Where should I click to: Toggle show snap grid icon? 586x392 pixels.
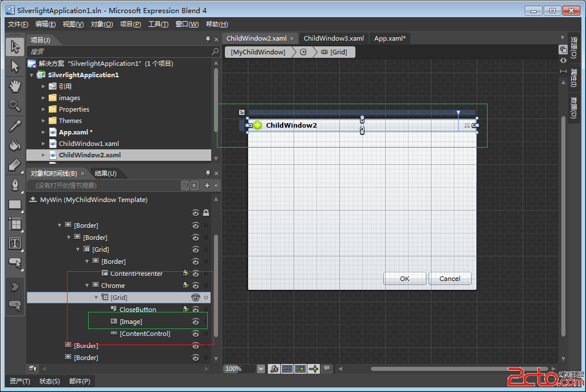287,369
